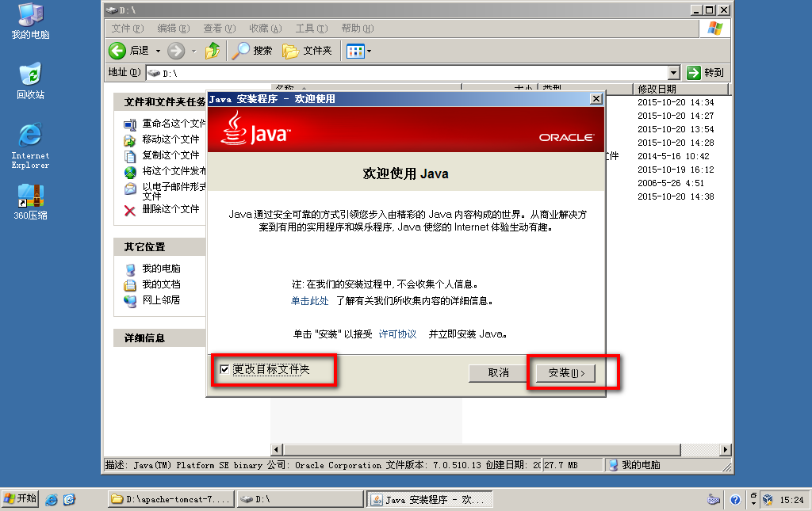The image size is (812, 511).
Task: Click 取消 to cancel Java setup
Action: tap(498, 373)
